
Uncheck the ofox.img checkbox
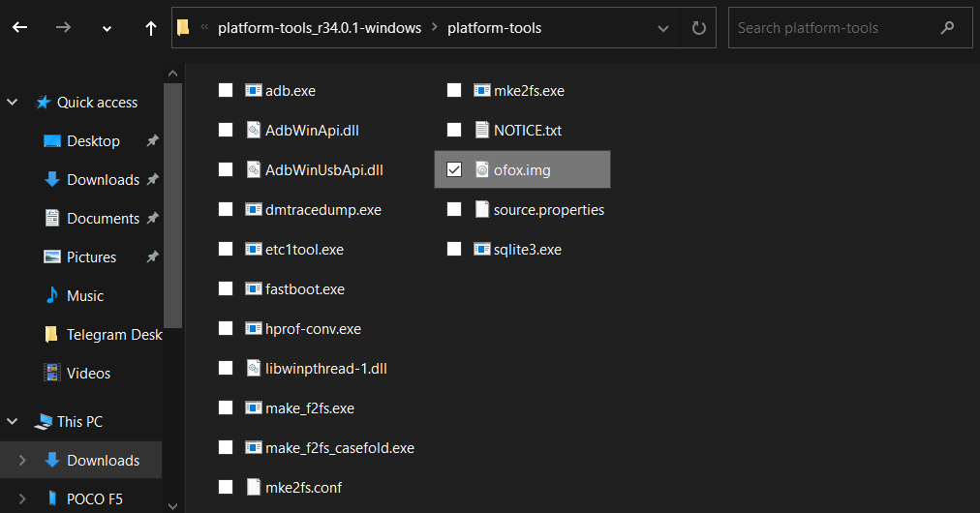(454, 170)
